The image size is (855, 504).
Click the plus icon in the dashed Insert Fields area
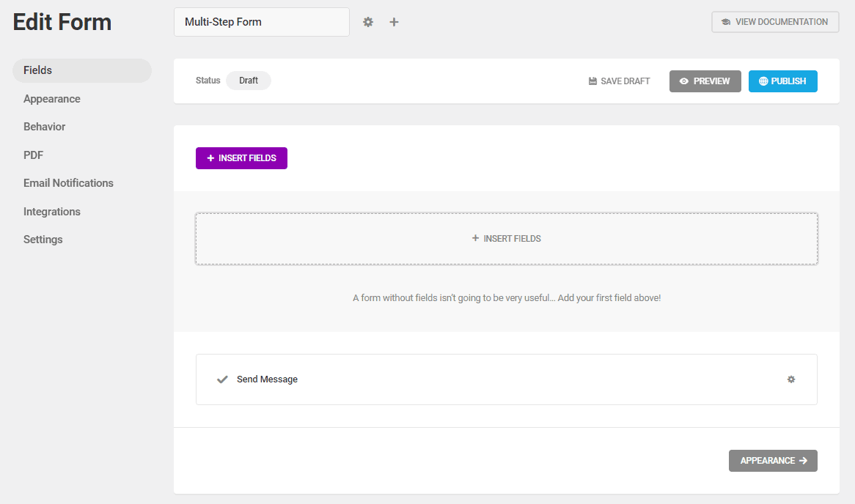pyautogui.click(x=475, y=238)
